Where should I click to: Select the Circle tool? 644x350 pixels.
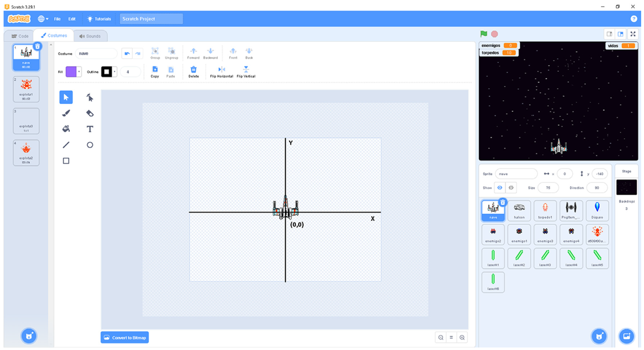coord(90,145)
